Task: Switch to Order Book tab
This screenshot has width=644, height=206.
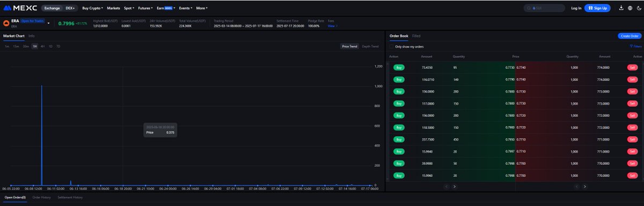Action: click(399, 36)
